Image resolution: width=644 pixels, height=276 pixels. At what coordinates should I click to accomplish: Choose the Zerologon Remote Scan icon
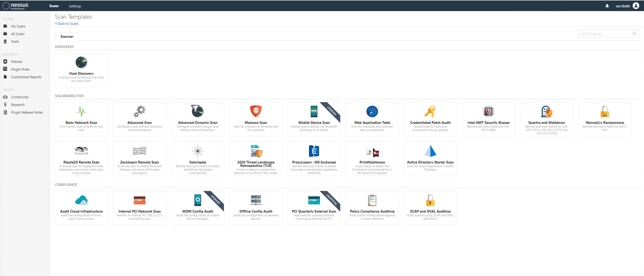click(x=140, y=151)
